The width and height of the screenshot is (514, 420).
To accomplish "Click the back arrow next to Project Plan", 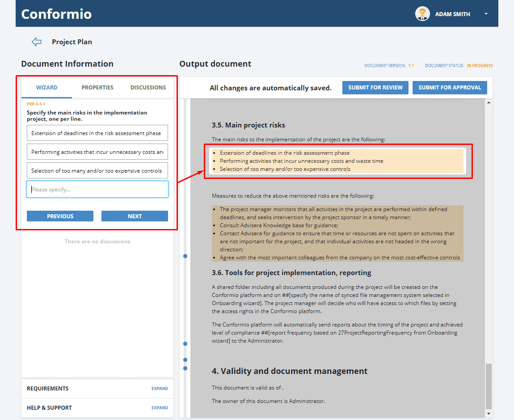I will [x=36, y=42].
